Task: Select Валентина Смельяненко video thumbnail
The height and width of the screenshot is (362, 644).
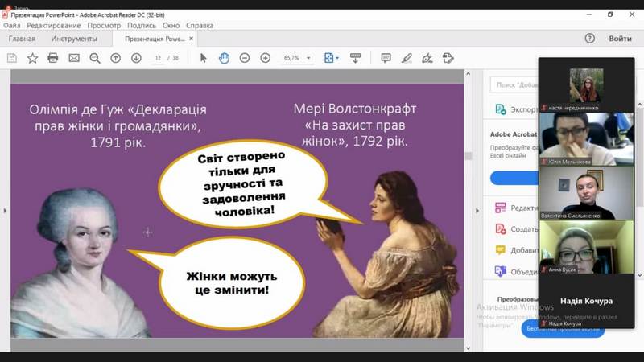Action: tap(587, 193)
